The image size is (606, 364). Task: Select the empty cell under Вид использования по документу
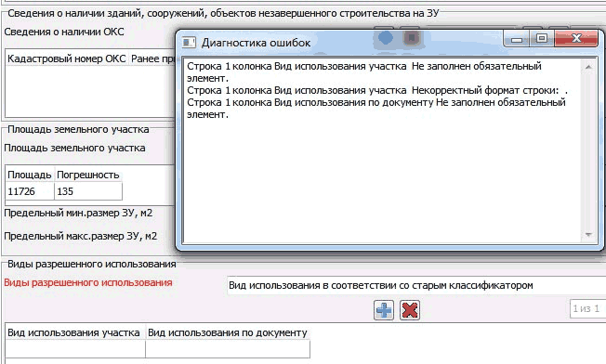(x=228, y=349)
